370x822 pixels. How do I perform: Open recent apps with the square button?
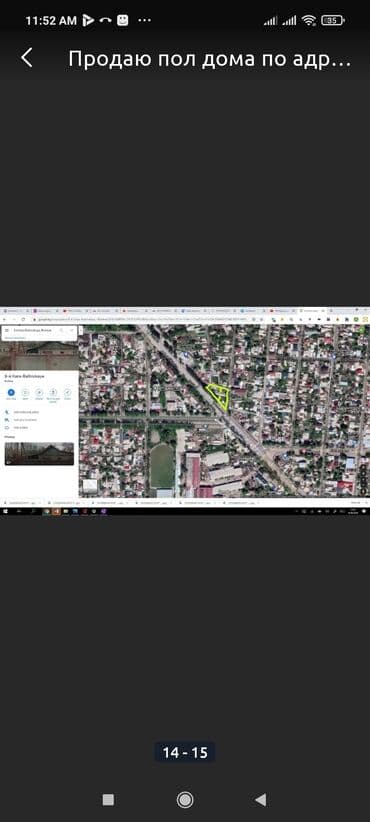coord(108,799)
